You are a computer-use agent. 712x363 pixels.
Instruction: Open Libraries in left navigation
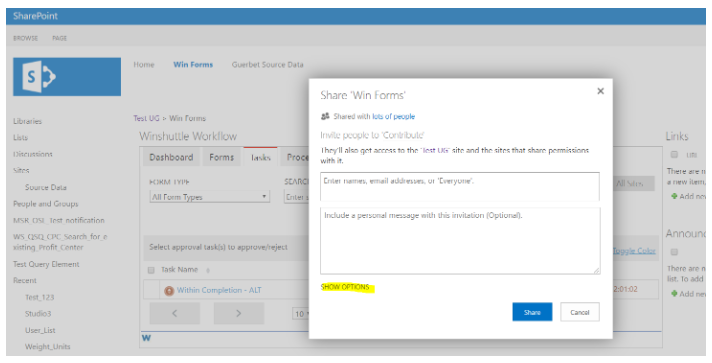coord(27,121)
